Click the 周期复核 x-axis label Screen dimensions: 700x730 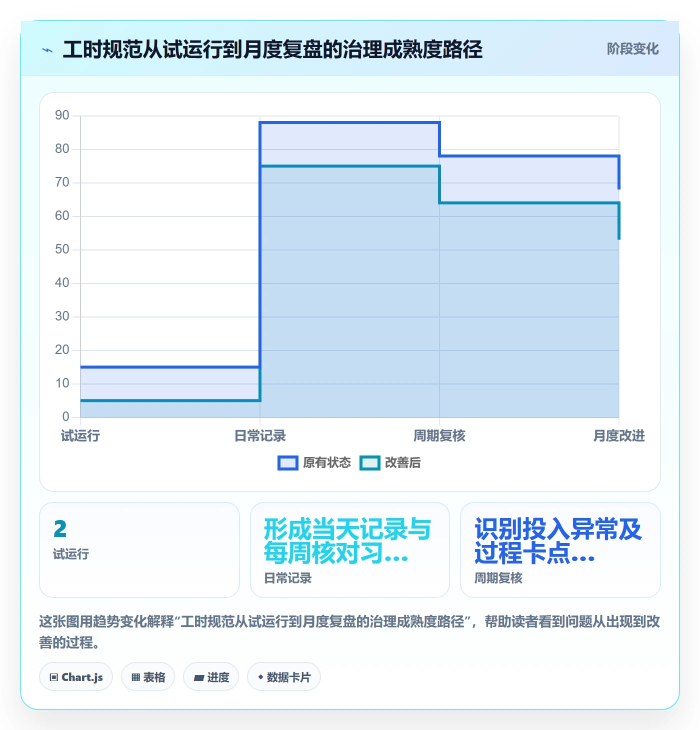[x=439, y=436]
